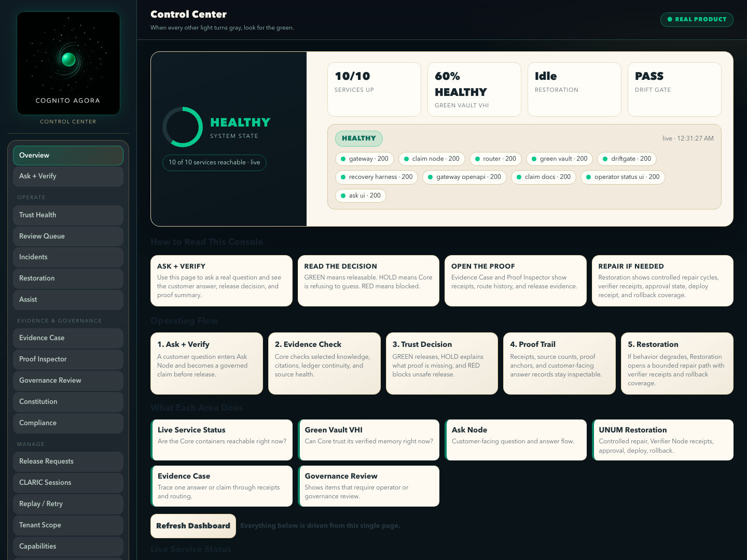Click the driftgate · 200 chip
This screenshot has height=560, width=747.
pyautogui.click(x=627, y=159)
